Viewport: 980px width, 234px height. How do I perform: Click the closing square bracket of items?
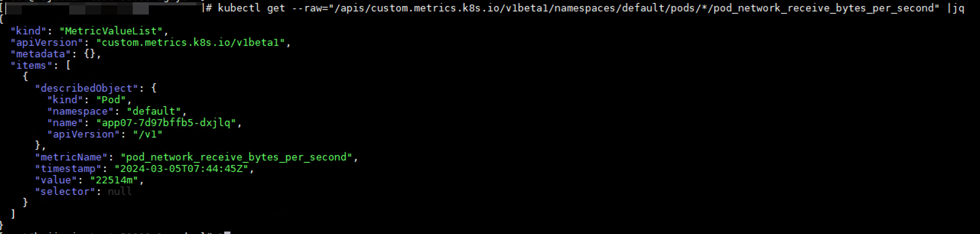13,214
